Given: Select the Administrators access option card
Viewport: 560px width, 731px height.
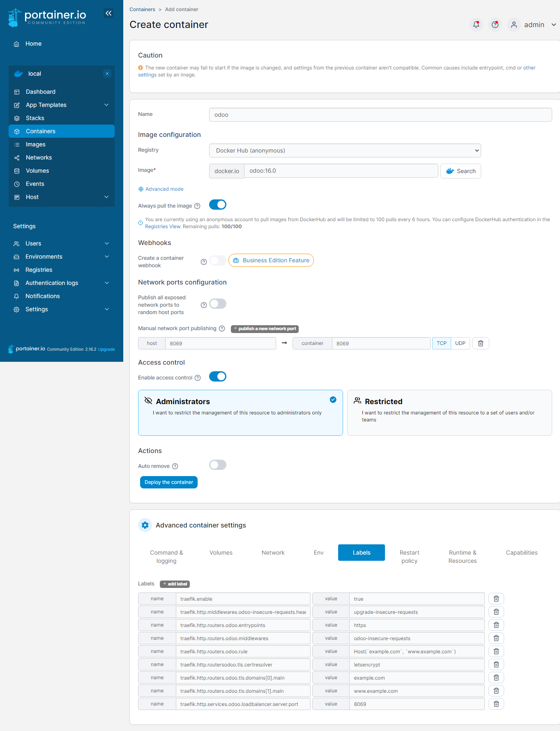Looking at the screenshot, I should pyautogui.click(x=240, y=413).
